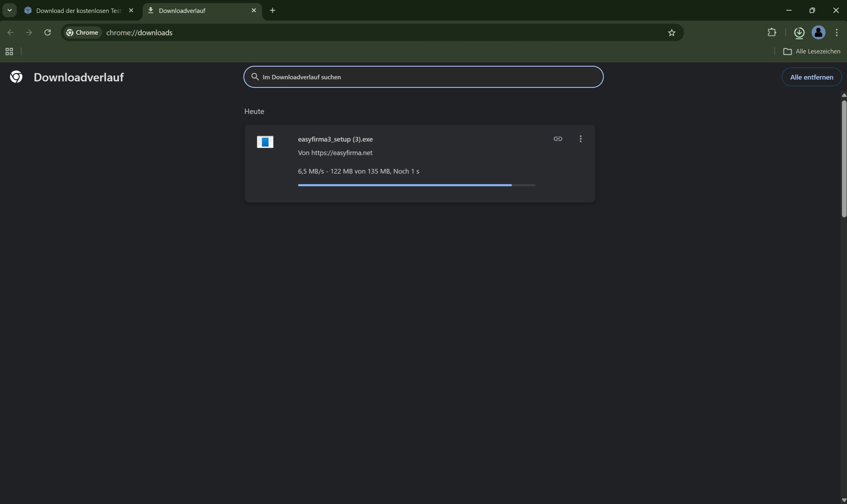This screenshot has width=847, height=504.
Task: Close the Download der kostenlosen Test tab
Action: pos(131,11)
